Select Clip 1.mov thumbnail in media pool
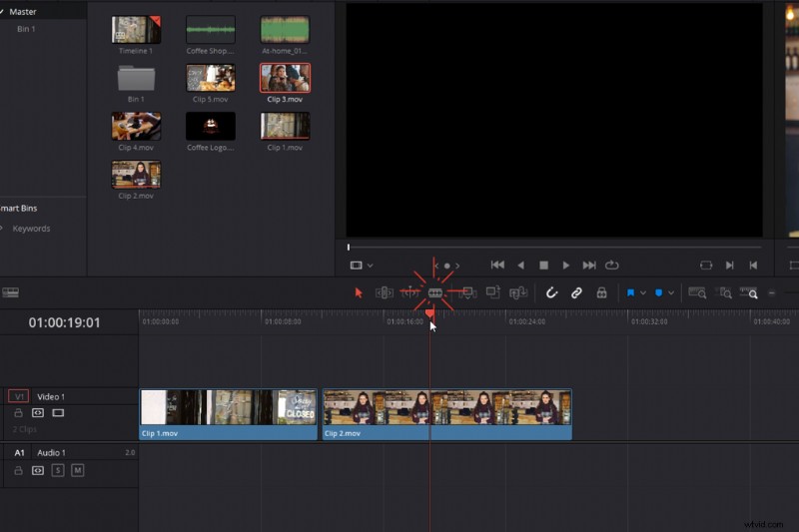This screenshot has width=799, height=532. [x=285, y=126]
